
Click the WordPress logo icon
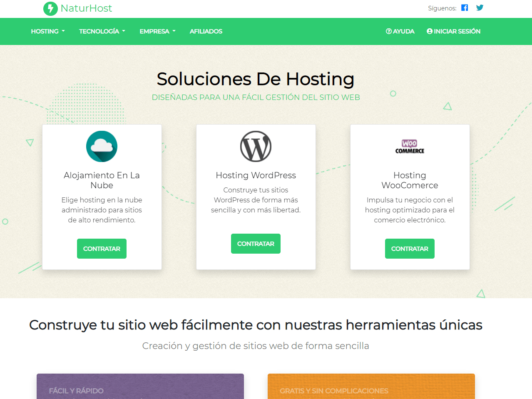point(256,146)
